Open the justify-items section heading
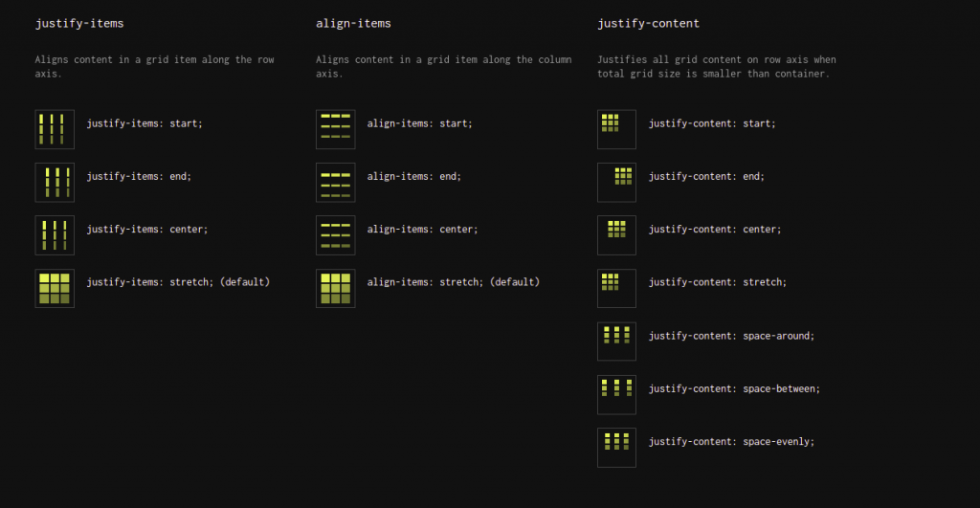The width and height of the screenshot is (980, 508). (x=79, y=24)
